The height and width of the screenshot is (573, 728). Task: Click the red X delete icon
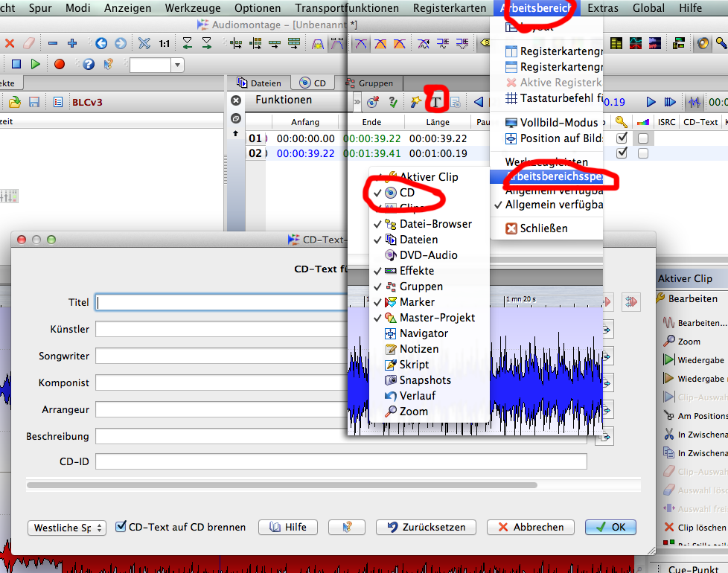[9, 44]
